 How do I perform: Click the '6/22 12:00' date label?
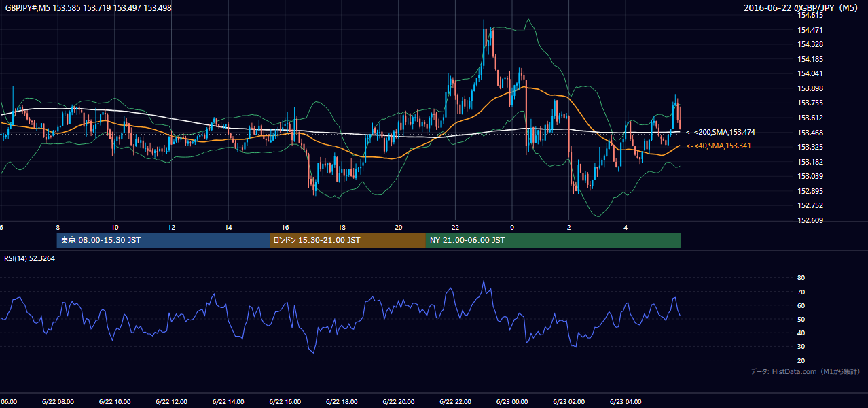(171, 401)
